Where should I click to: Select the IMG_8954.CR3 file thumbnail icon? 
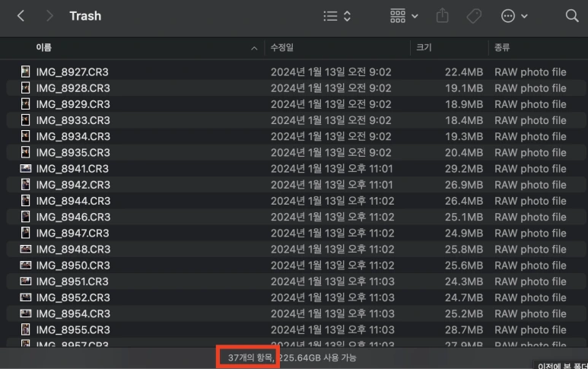coord(26,313)
